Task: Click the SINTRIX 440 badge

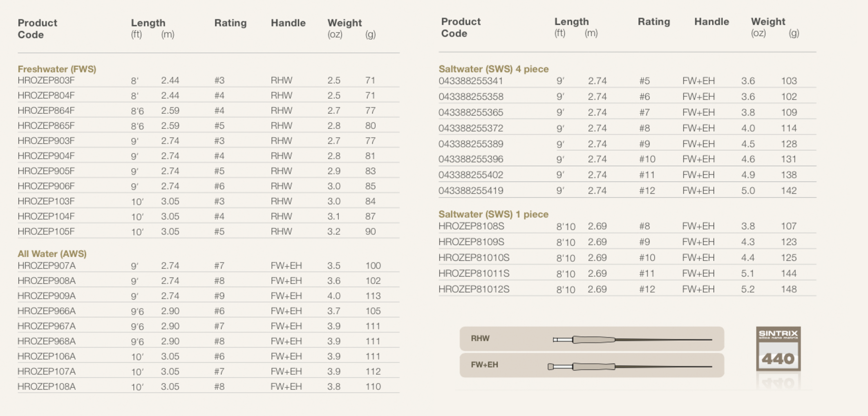Action: point(778,349)
